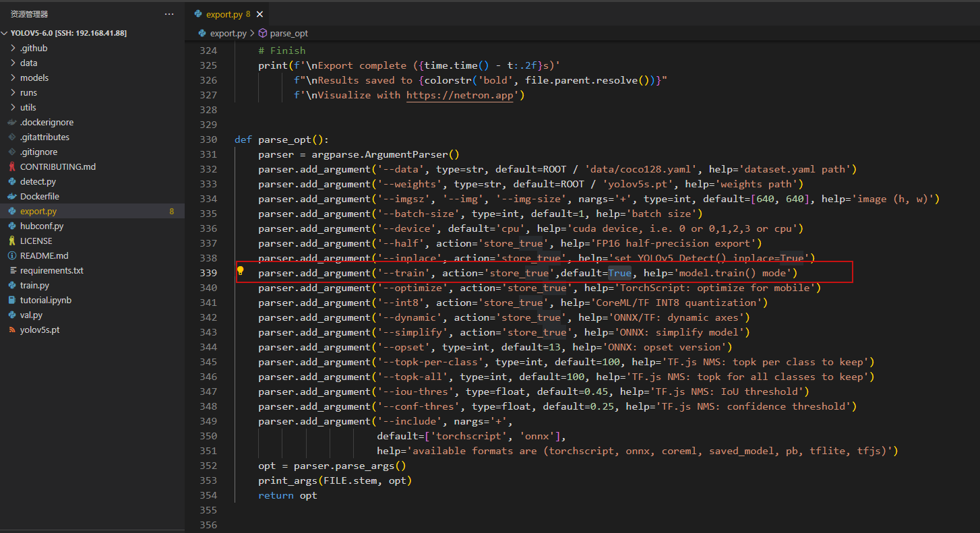Click '--include' argument on line 349
Viewport: 980px width, 533px height.
click(x=409, y=421)
